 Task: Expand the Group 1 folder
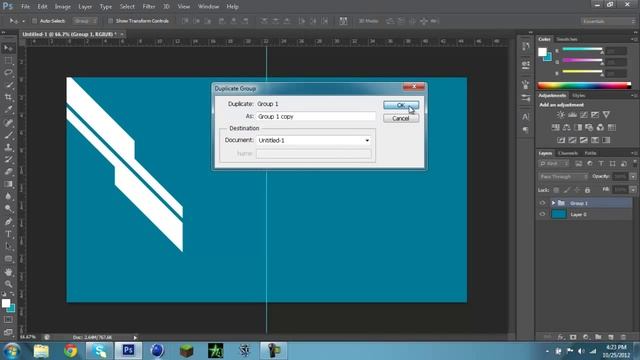click(x=553, y=203)
